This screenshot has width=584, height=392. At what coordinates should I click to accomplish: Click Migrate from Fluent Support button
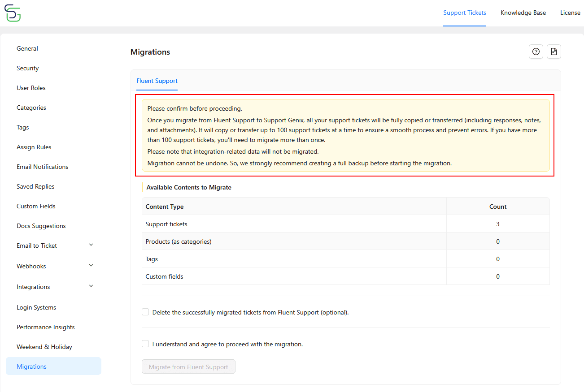pos(188,366)
